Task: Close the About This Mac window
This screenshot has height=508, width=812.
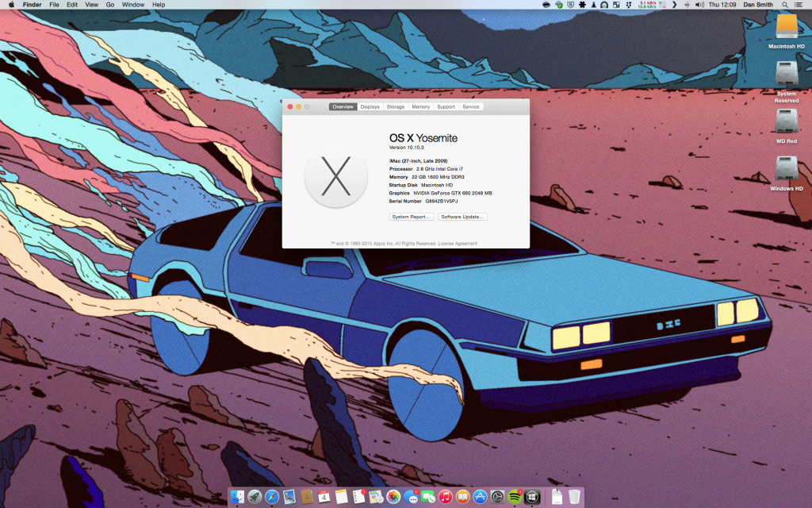Action: [290, 107]
